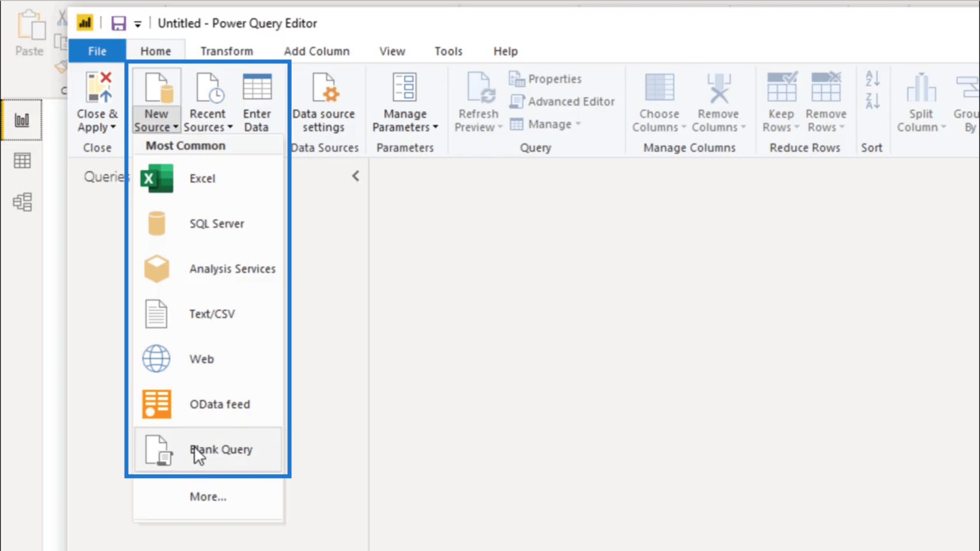Expand the New Source dropdown arrow
Image resolution: width=980 pixels, height=551 pixels.
[x=175, y=127]
